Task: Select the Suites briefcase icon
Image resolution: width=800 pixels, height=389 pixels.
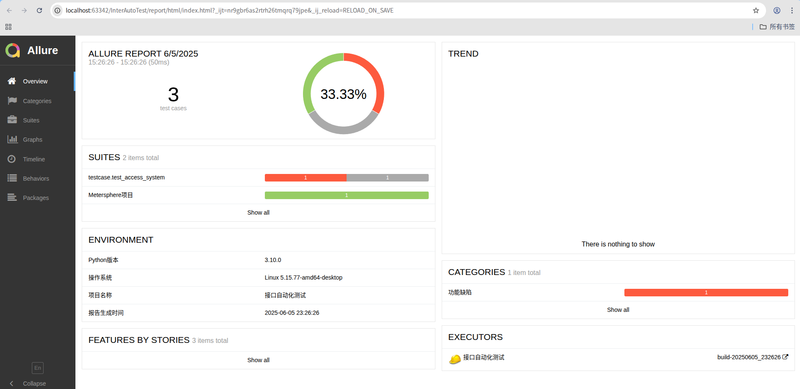Action: (12, 120)
